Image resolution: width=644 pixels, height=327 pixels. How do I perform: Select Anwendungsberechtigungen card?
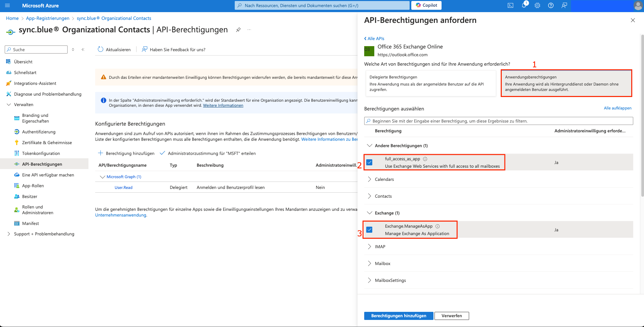pyautogui.click(x=566, y=83)
